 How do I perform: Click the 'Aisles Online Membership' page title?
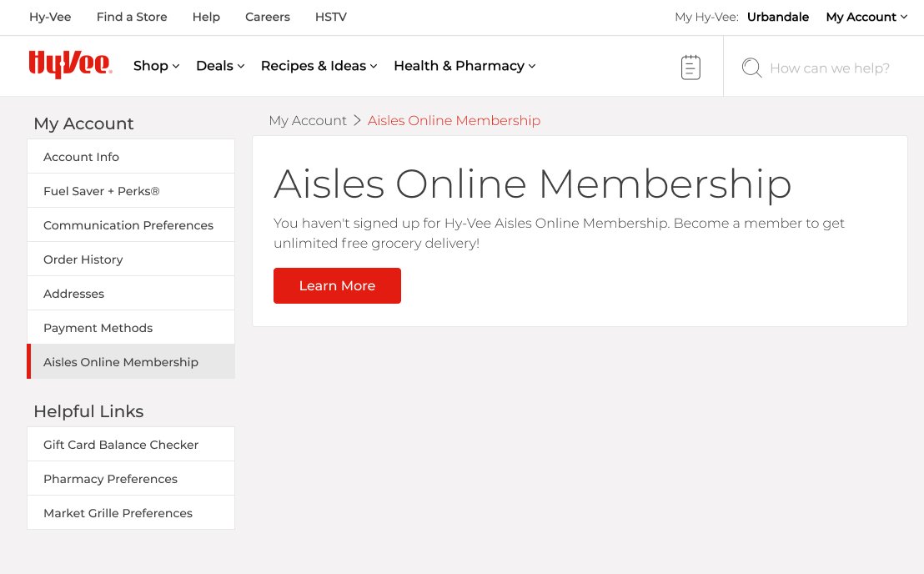tap(533, 184)
